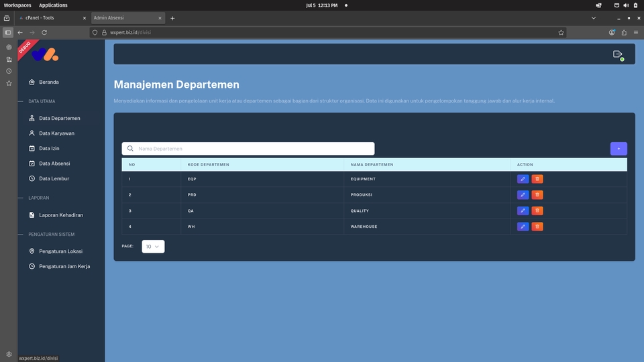This screenshot has height=362, width=644.
Task: Open Laporan Kehadiran in the sidebar
Action: point(61,215)
